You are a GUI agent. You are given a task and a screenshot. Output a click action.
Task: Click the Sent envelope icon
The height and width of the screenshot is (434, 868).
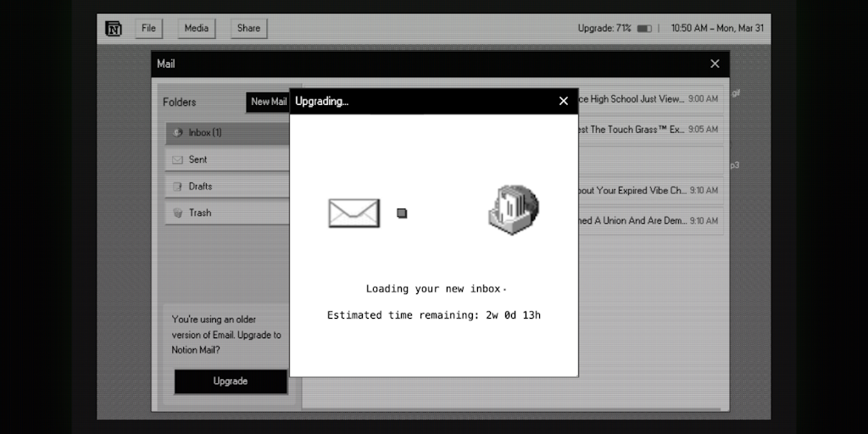(x=177, y=160)
